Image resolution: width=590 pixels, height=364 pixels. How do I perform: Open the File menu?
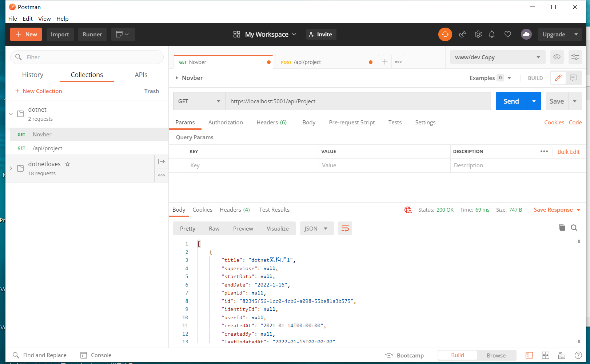(13, 19)
